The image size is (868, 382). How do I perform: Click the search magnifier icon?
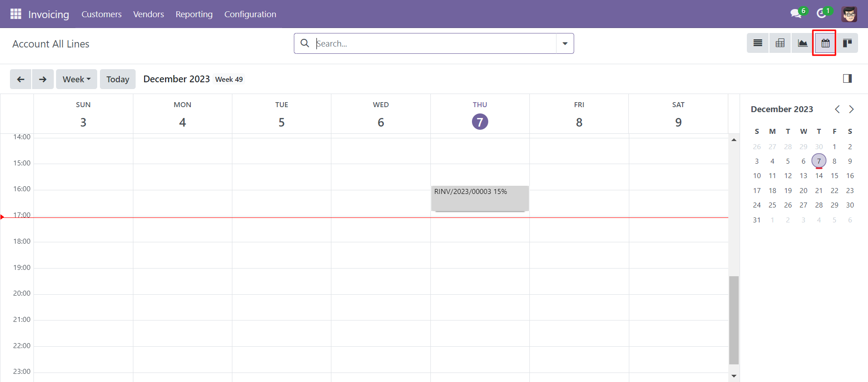(305, 43)
